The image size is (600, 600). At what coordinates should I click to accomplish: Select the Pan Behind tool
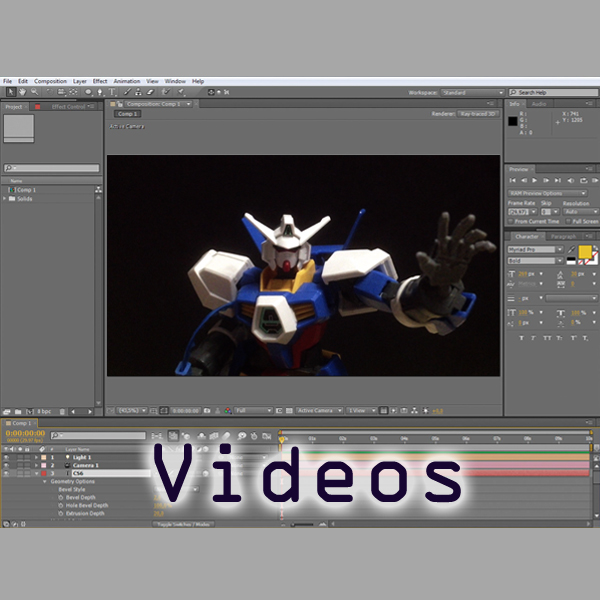[x=73, y=92]
